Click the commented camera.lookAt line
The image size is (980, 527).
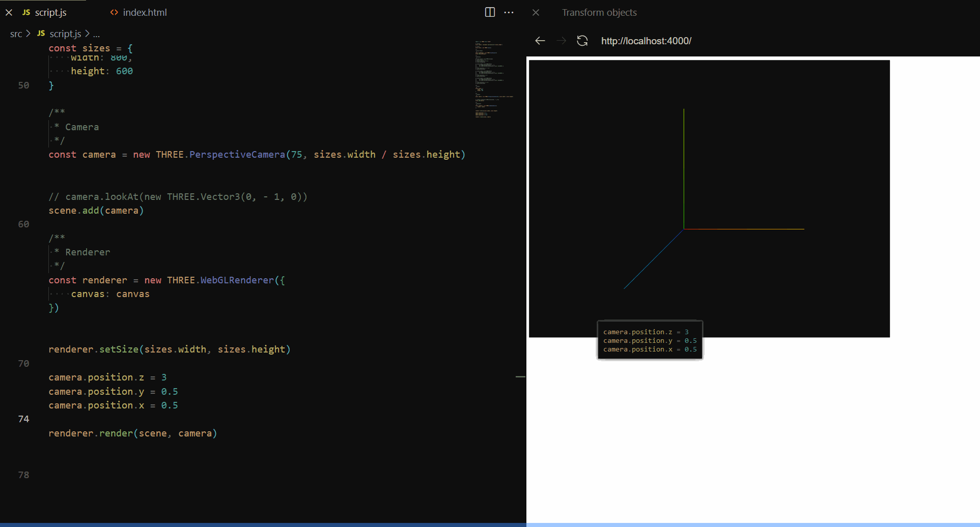(x=178, y=197)
